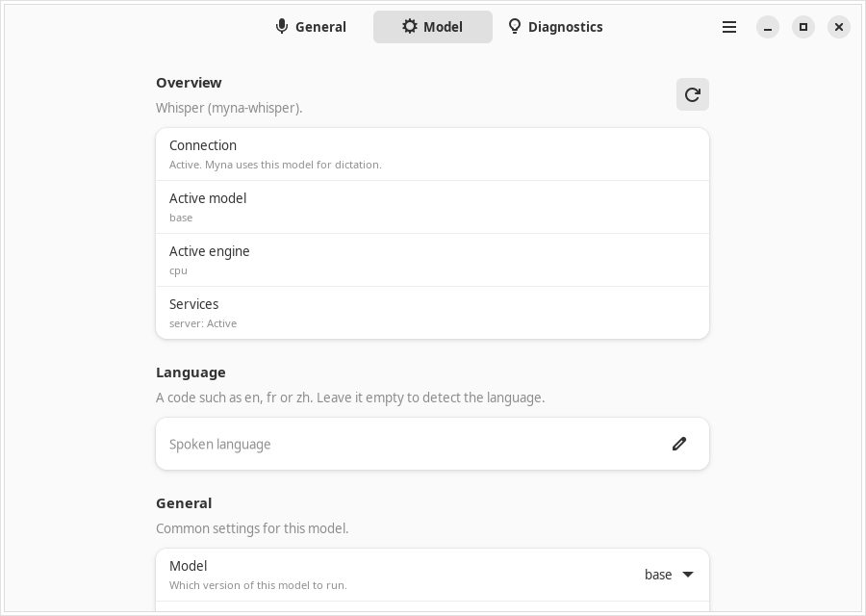Refresh the model overview
Image resolution: width=866 pixels, height=616 pixels.
click(x=693, y=94)
